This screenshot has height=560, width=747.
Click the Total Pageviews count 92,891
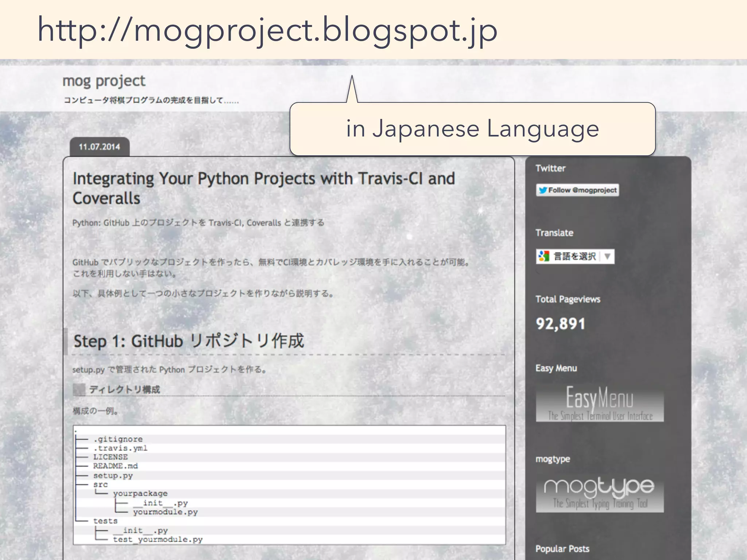560,324
